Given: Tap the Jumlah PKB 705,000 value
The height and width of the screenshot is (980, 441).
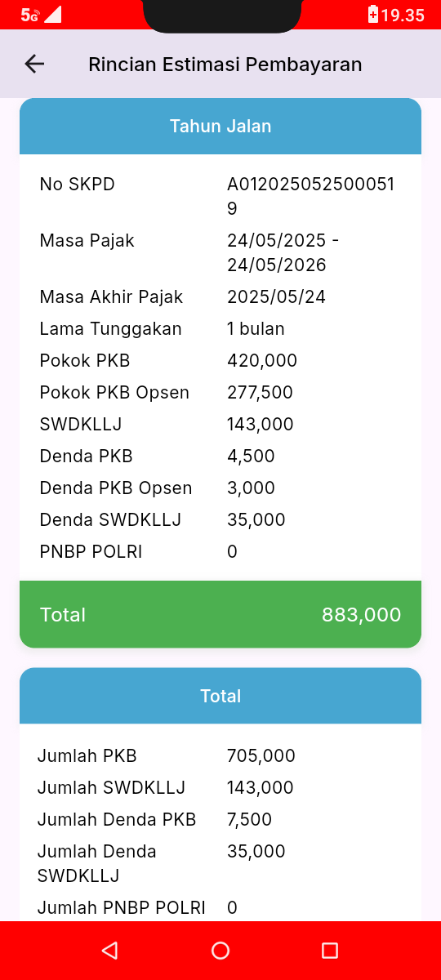Looking at the screenshot, I should (261, 756).
